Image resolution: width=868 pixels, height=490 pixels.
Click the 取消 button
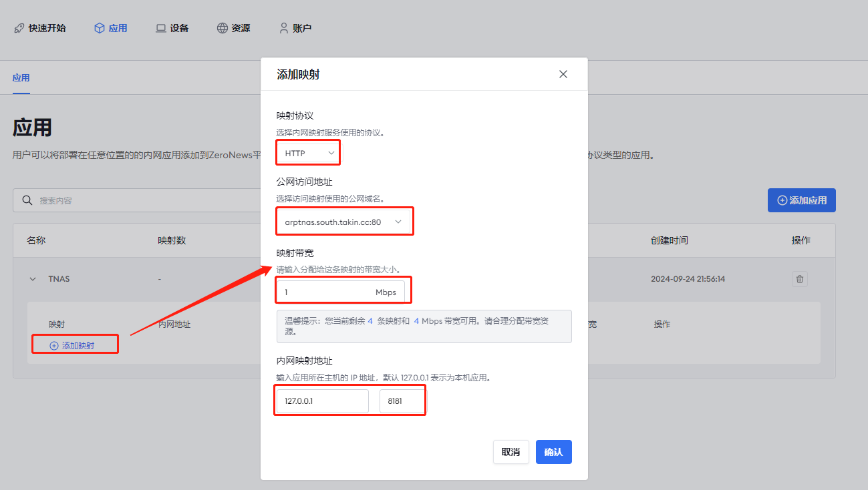511,452
